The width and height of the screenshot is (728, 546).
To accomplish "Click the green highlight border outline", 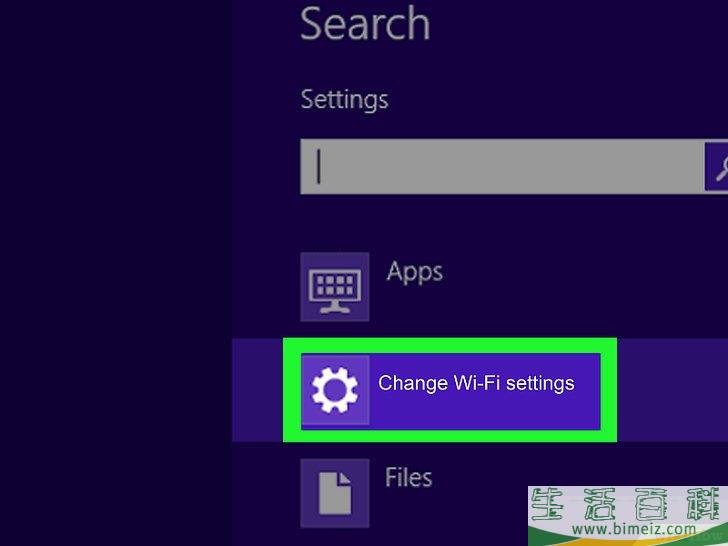I will click(450, 344).
